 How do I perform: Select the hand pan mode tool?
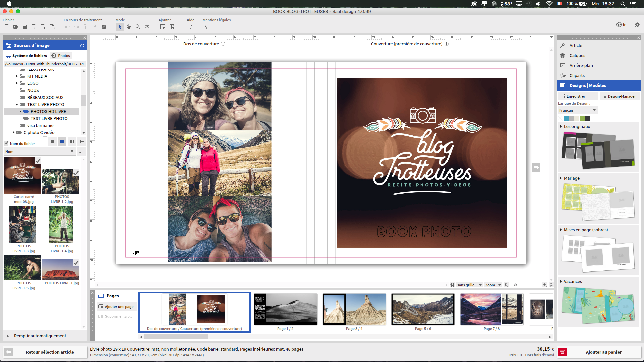coord(129,27)
